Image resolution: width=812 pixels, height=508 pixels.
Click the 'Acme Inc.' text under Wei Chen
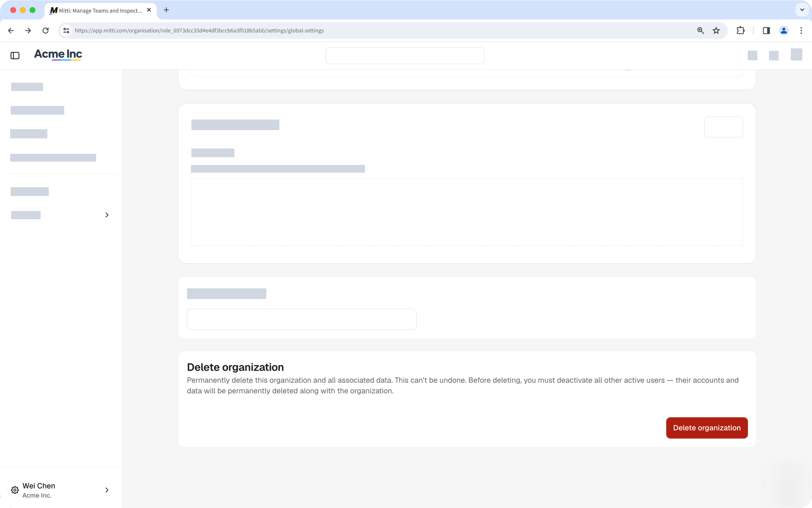pyautogui.click(x=37, y=495)
